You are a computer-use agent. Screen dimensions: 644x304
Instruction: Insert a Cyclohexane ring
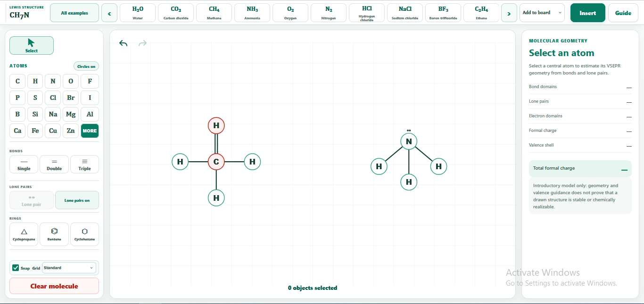pos(84,234)
